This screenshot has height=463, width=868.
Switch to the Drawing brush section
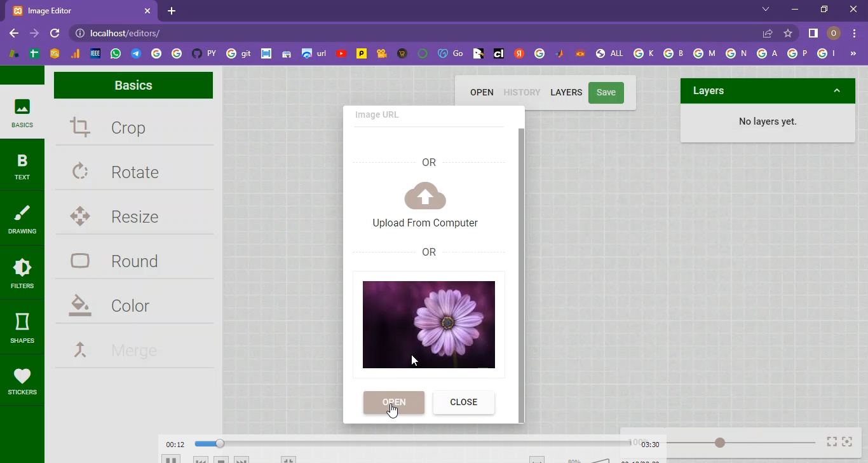(x=22, y=219)
